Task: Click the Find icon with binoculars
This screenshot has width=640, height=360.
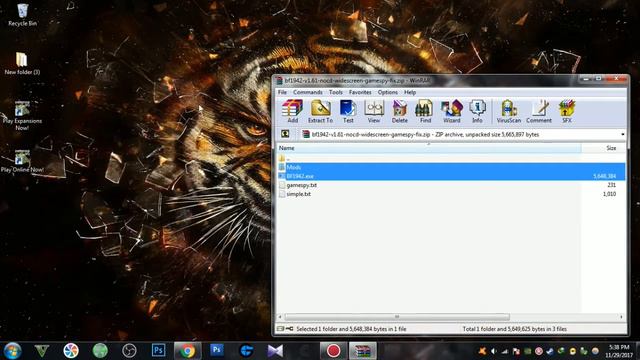Action: click(425, 111)
